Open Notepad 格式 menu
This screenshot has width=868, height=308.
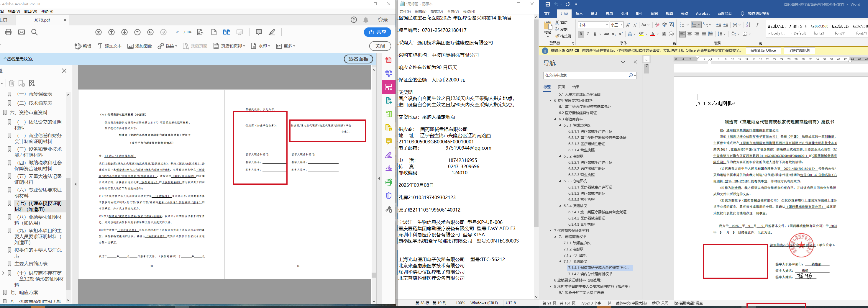point(437,12)
